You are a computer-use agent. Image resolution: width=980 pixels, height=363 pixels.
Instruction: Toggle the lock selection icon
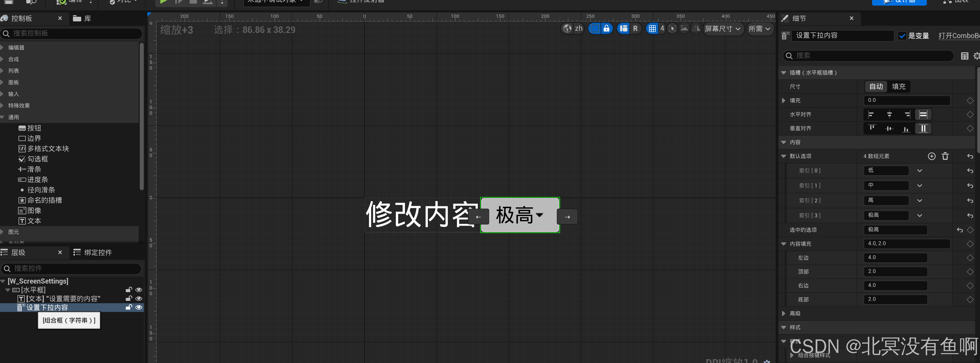pos(607,29)
